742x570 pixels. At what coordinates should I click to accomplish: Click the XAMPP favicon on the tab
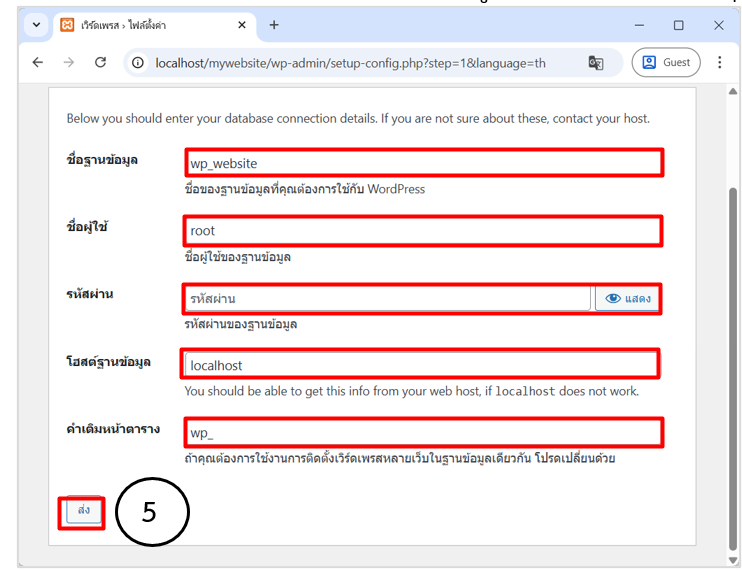click(x=67, y=25)
